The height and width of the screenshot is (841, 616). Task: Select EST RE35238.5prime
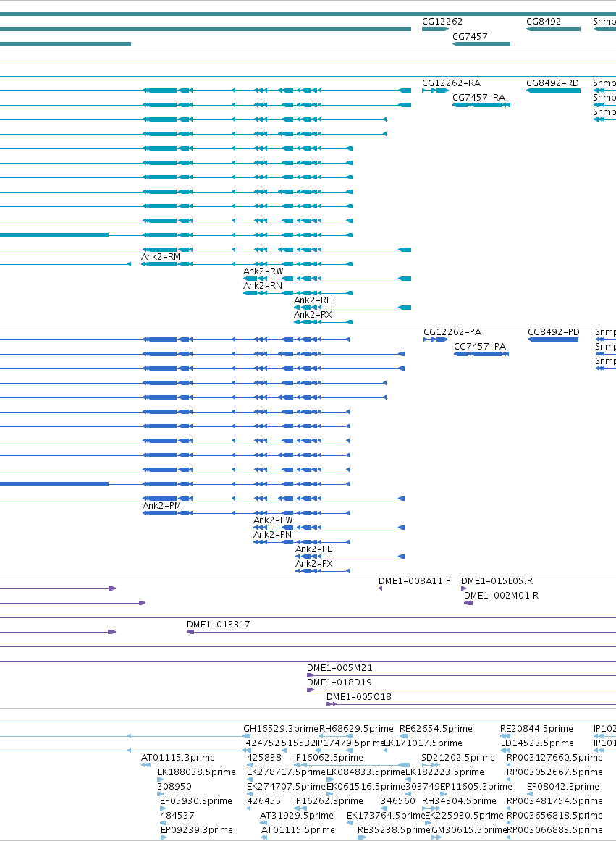[395, 829]
